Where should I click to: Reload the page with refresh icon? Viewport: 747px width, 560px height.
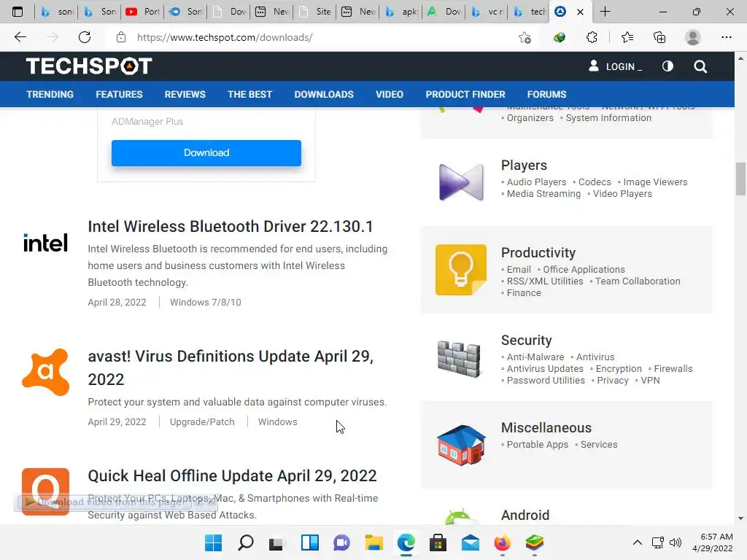pyautogui.click(x=85, y=37)
